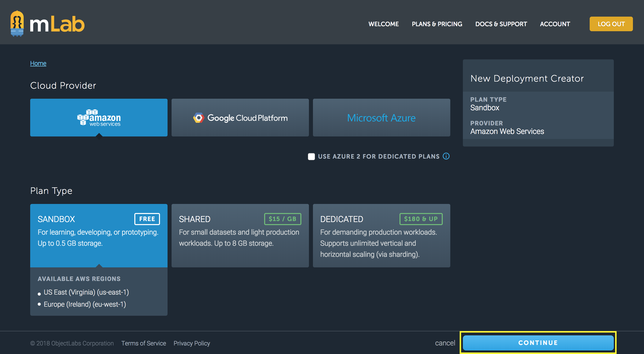
Task: Select Amazon Web Services provider
Action: [x=99, y=118]
